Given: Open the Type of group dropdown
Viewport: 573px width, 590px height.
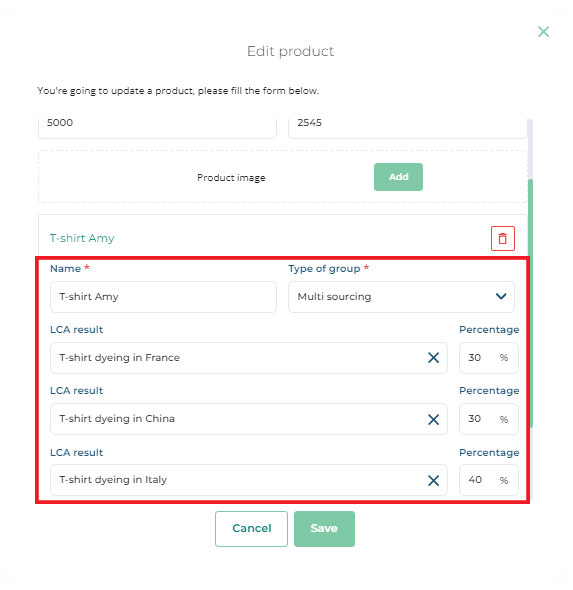Looking at the screenshot, I should coord(401,297).
